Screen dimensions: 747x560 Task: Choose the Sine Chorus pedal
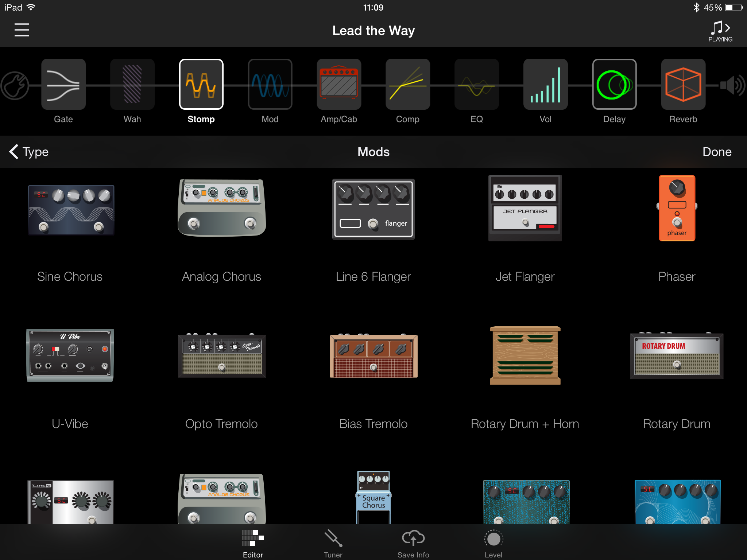click(71, 210)
